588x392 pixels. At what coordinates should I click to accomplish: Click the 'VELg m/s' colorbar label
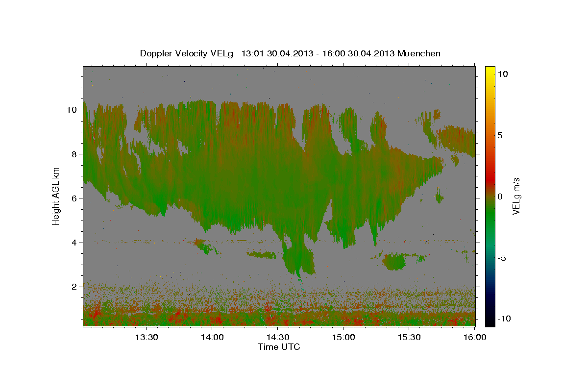click(516, 196)
